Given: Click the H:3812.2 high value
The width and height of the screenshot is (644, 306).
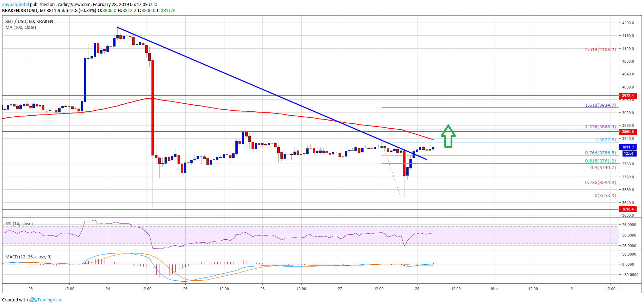Looking at the screenshot, I should pos(127,11).
